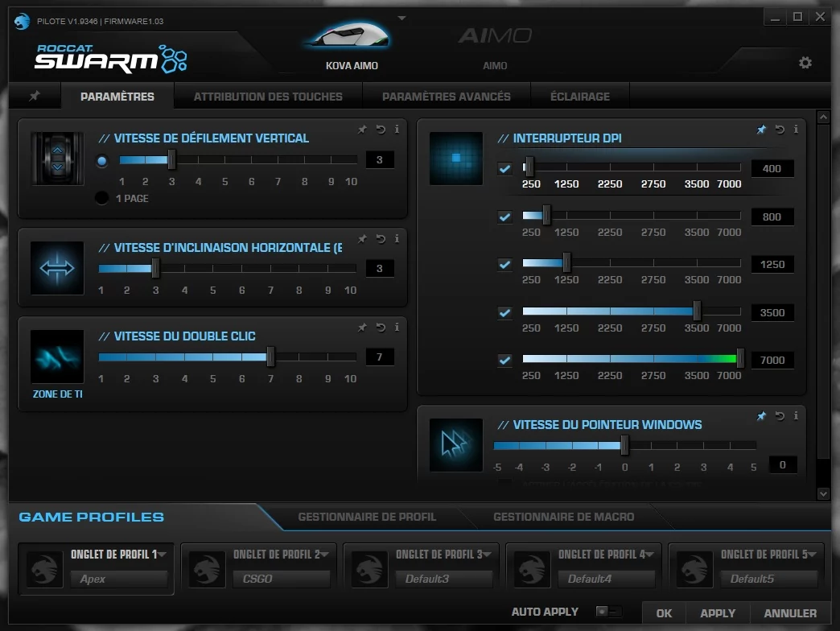Pin the Vitesse du double clic panel
Screen dimensions: 840x631
click(363, 327)
